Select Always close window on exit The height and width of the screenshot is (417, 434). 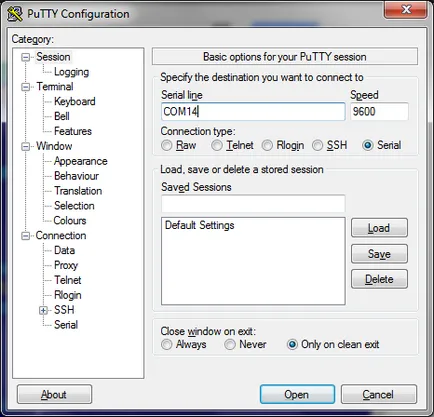[x=167, y=344]
